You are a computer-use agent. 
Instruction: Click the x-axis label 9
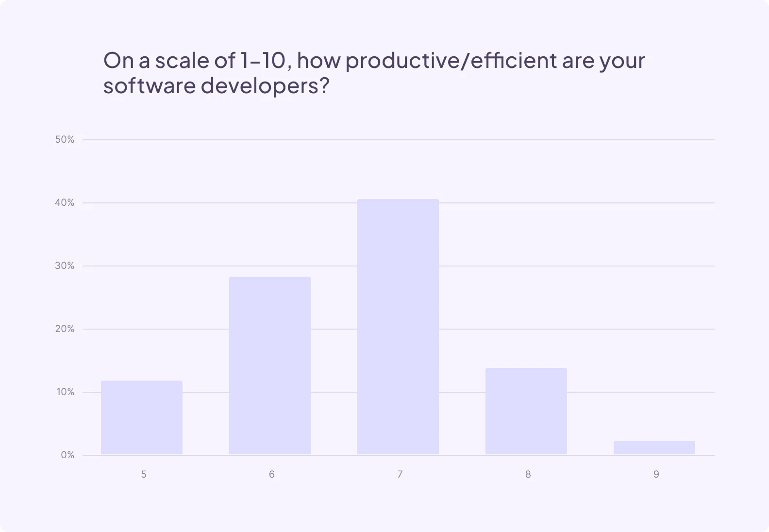pyautogui.click(x=656, y=474)
